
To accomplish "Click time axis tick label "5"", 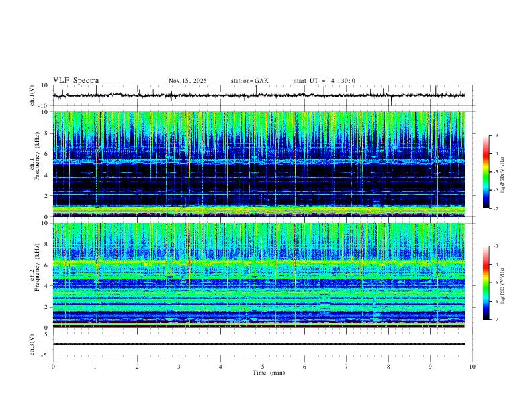I will click(x=263, y=367).
